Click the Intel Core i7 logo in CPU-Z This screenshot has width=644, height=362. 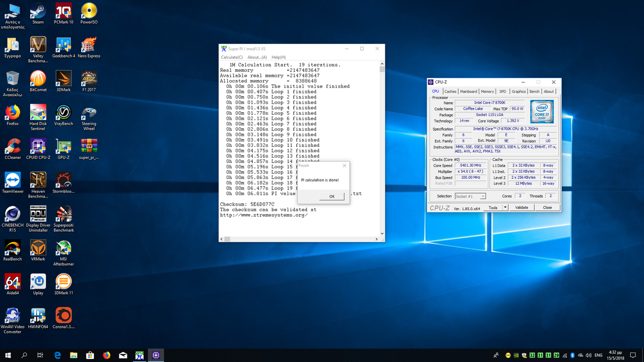click(542, 112)
